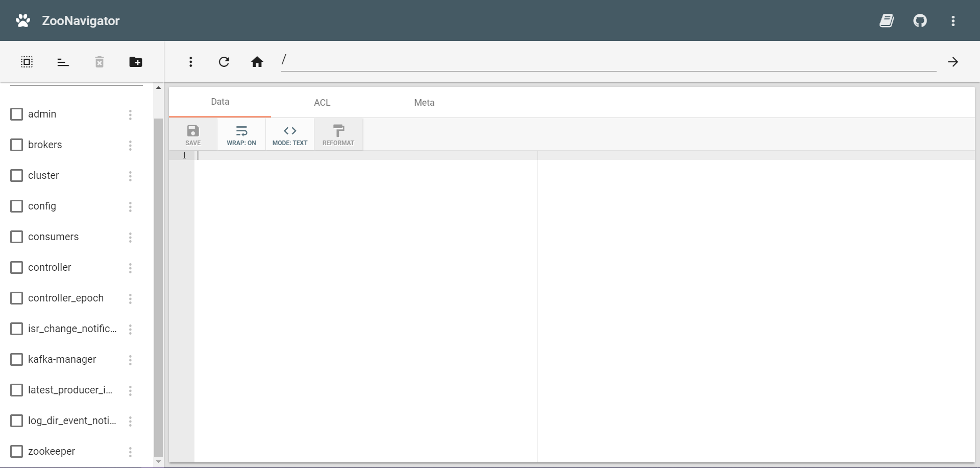Open the options menu for isr_change_notific... node
The width and height of the screenshot is (980, 468).
tap(130, 329)
